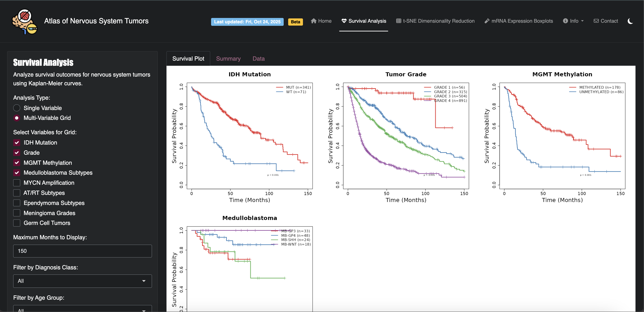This screenshot has width=644, height=312.
Task: Click the Maximum Months to Display field
Action: pyautogui.click(x=82, y=251)
